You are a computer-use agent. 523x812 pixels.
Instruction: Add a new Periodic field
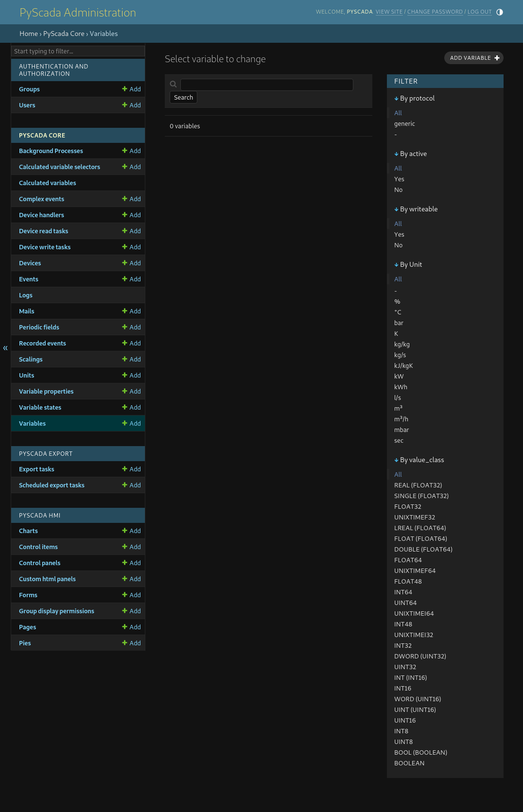pos(131,327)
